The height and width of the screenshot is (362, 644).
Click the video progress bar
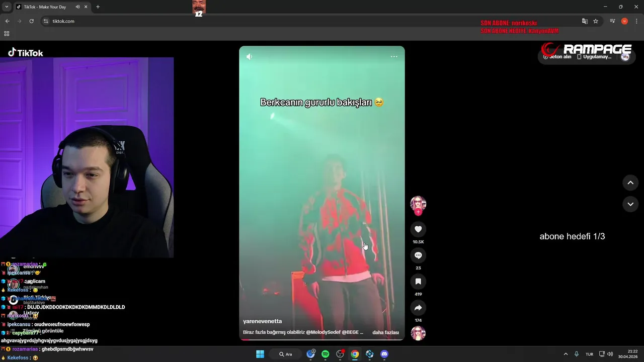click(322, 339)
